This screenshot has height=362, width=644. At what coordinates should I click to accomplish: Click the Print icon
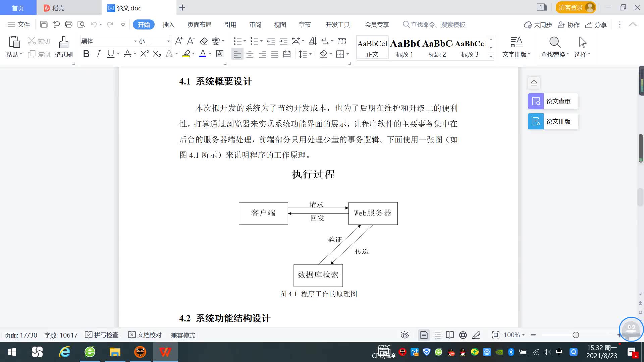[69, 24]
